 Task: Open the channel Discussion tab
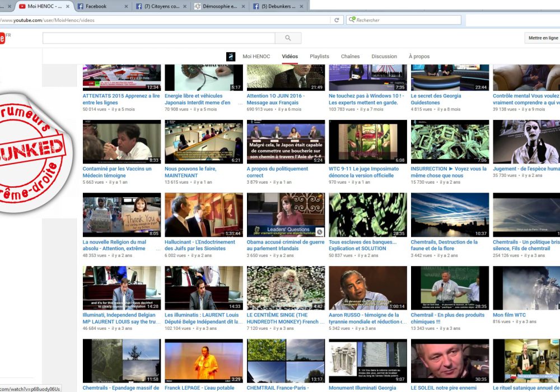tap(384, 57)
